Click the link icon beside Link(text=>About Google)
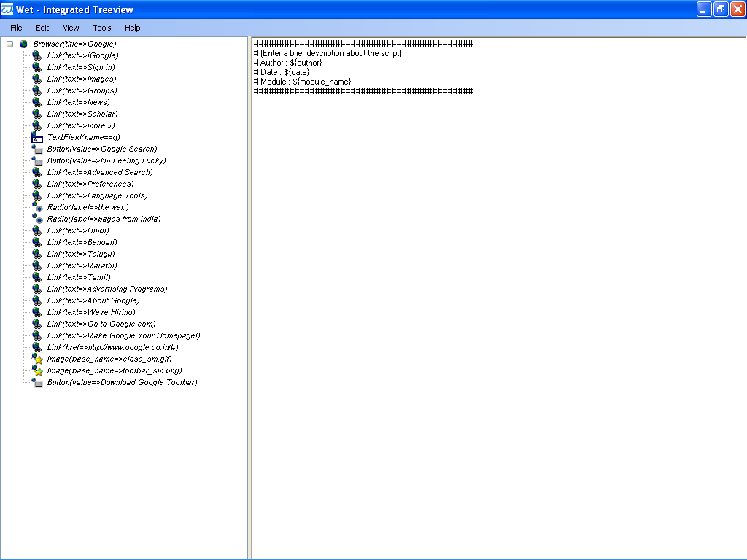The image size is (747, 560). [36, 301]
